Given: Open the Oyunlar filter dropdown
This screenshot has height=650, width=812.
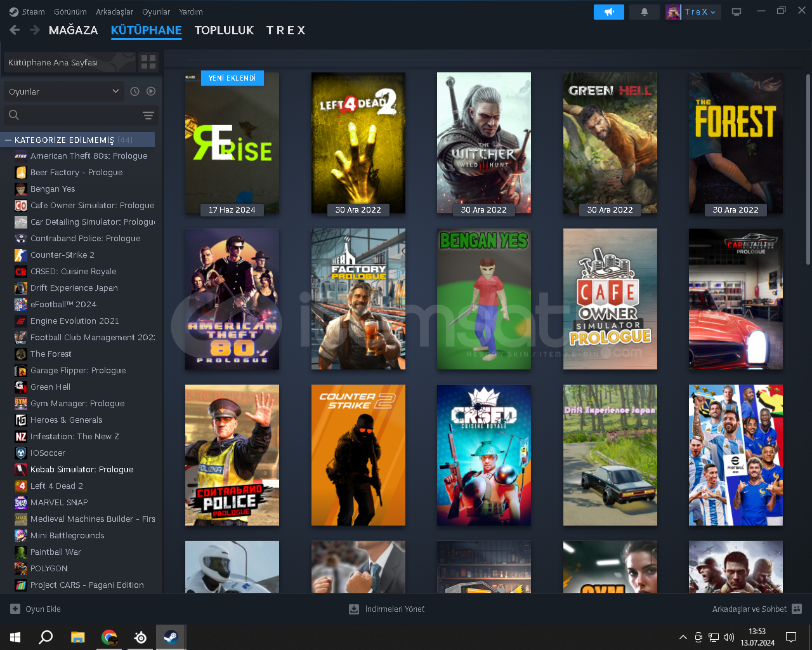Looking at the screenshot, I should pyautogui.click(x=63, y=91).
